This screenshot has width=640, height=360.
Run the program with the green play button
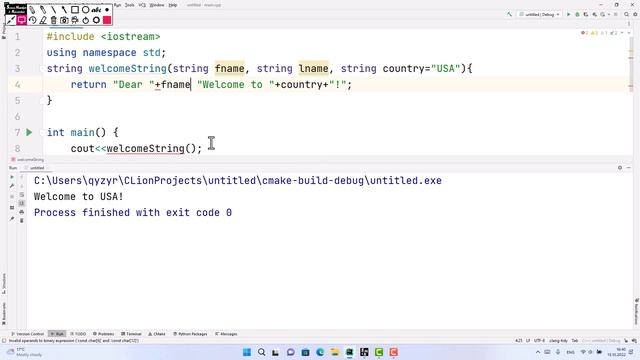coord(568,14)
